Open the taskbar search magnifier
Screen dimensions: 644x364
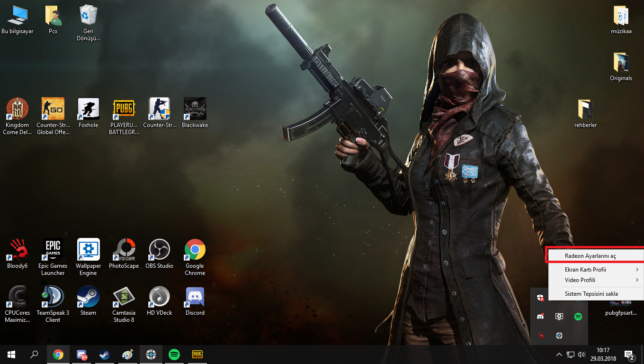(34, 355)
